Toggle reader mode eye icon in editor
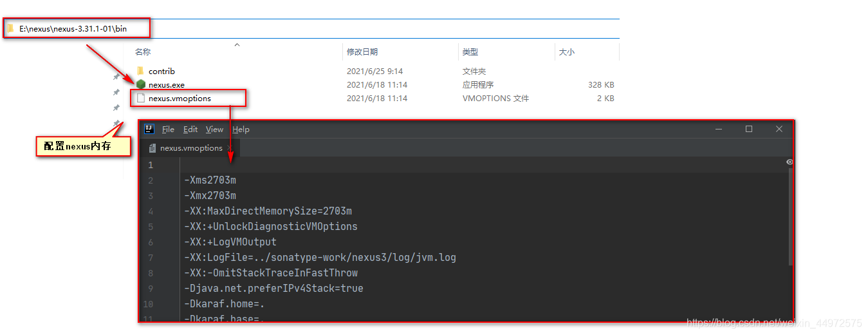The height and width of the screenshot is (335, 868). pyautogui.click(x=790, y=162)
